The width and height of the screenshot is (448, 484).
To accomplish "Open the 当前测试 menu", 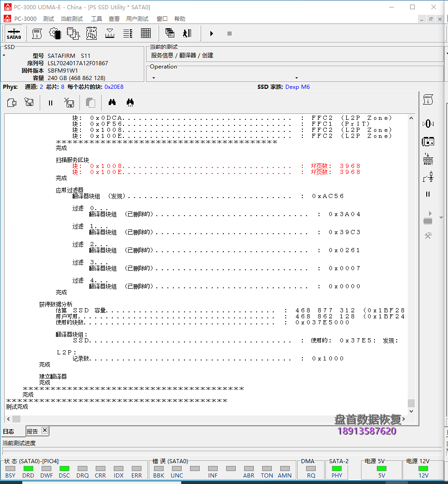I will 72,19.
